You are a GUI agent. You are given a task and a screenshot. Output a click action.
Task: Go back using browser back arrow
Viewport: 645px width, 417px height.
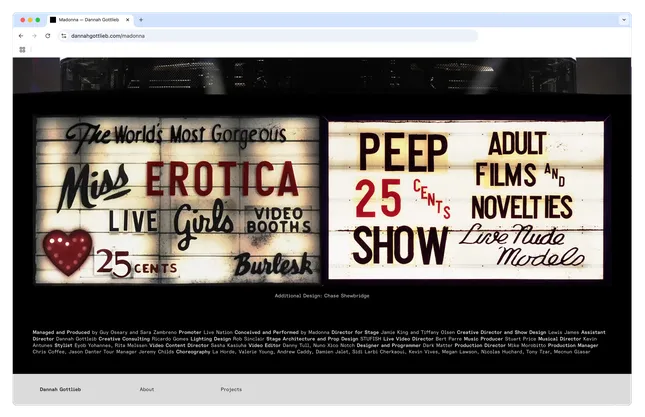[x=21, y=36]
